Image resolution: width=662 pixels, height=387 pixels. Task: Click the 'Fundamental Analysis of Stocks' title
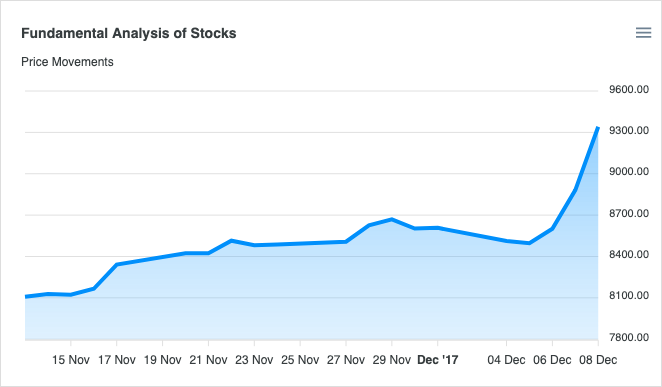pos(129,33)
